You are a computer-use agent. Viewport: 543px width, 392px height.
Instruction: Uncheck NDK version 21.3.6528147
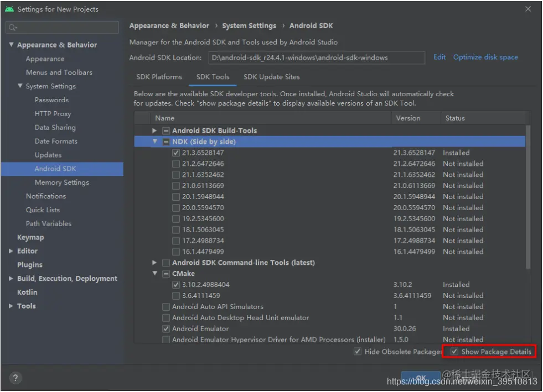coord(176,153)
